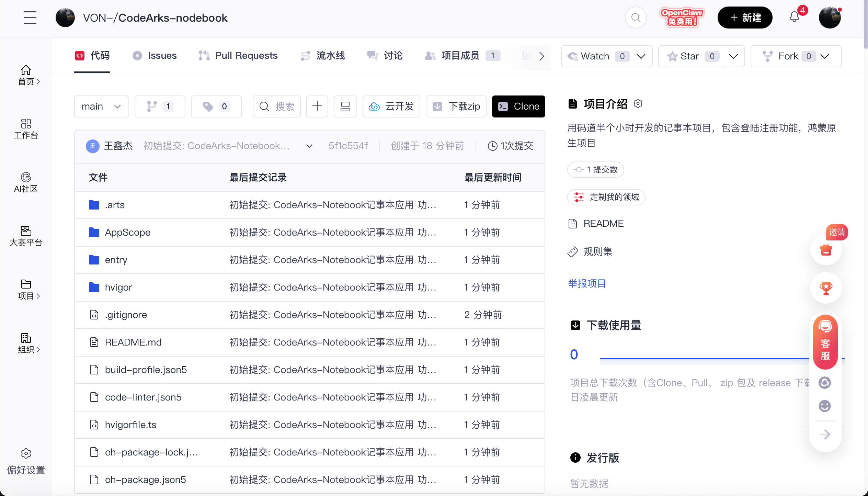Screen dimensions: 868x496
Task: Report the project via 举报项目 link
Action: pos(586,283)
